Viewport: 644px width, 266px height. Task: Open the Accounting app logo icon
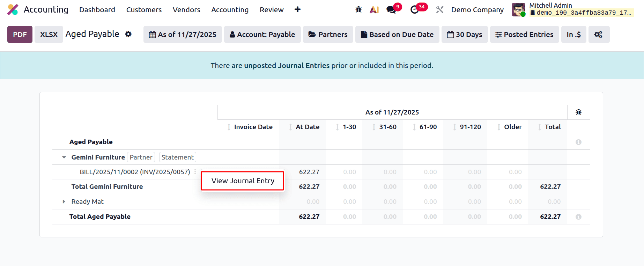pyautogui.click(x=13, y=9)
